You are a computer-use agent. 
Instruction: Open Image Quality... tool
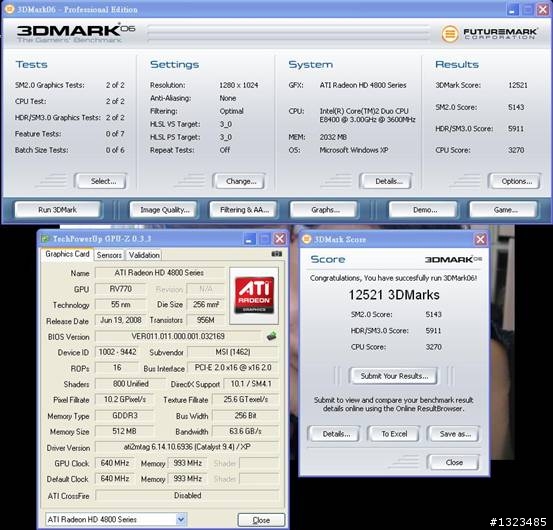(164, 210)
